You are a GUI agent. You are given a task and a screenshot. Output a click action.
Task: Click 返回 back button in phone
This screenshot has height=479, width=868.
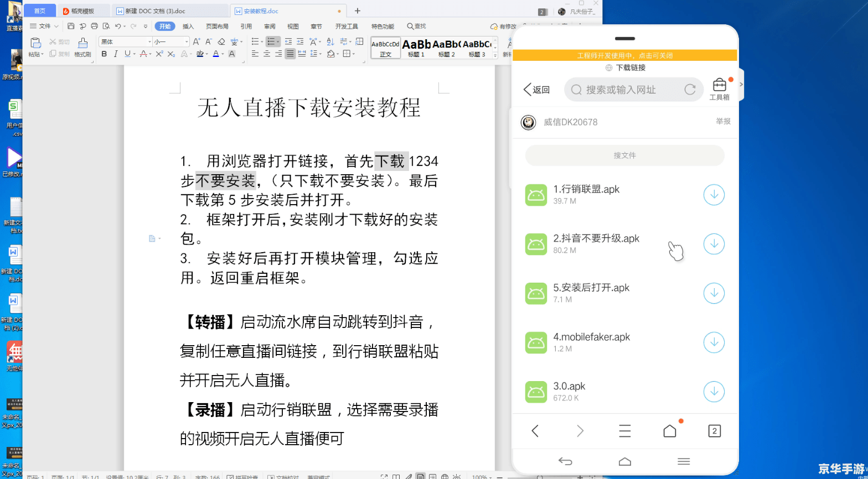(x=536, y=90)
